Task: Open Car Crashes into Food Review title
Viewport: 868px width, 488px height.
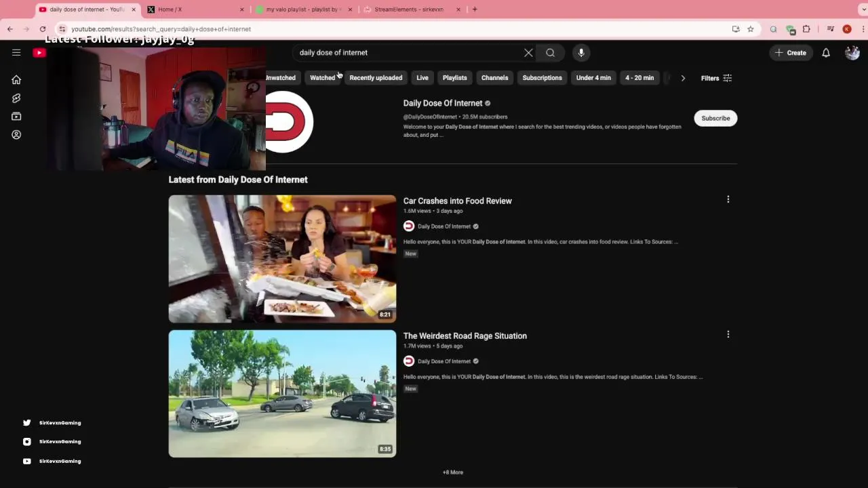Action: tap(458, 201)
